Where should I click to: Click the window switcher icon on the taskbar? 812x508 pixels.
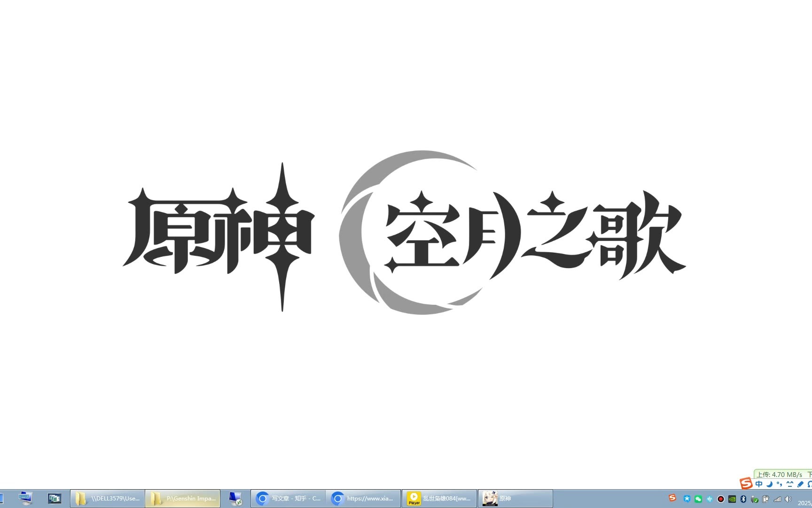point(55,498)
